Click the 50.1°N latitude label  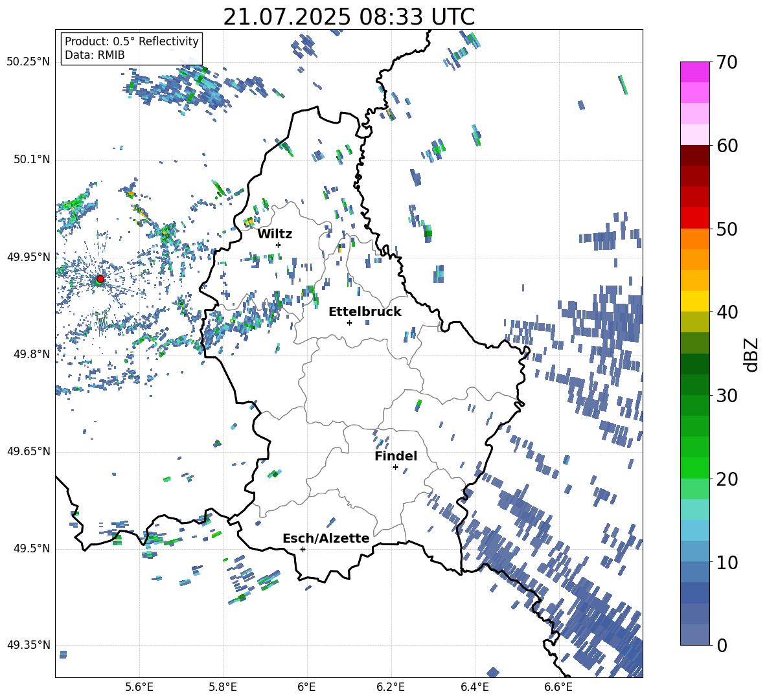click(x=32, y=160)
